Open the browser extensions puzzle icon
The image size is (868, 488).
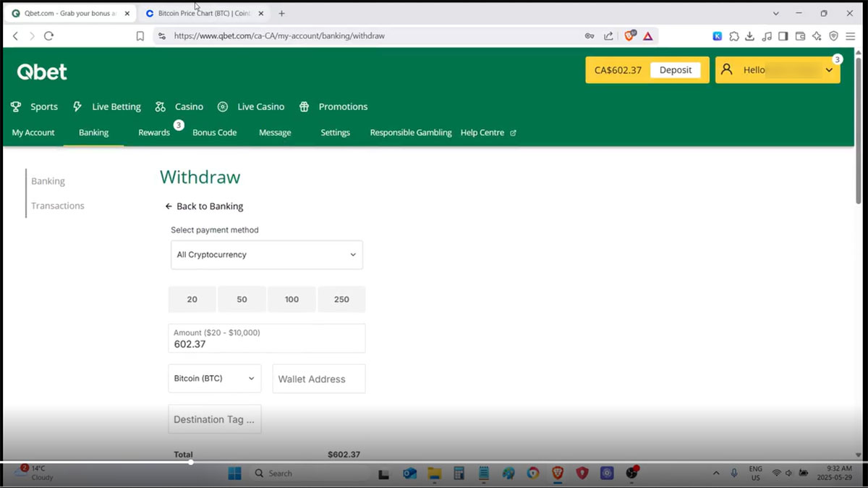pos(733,35)
